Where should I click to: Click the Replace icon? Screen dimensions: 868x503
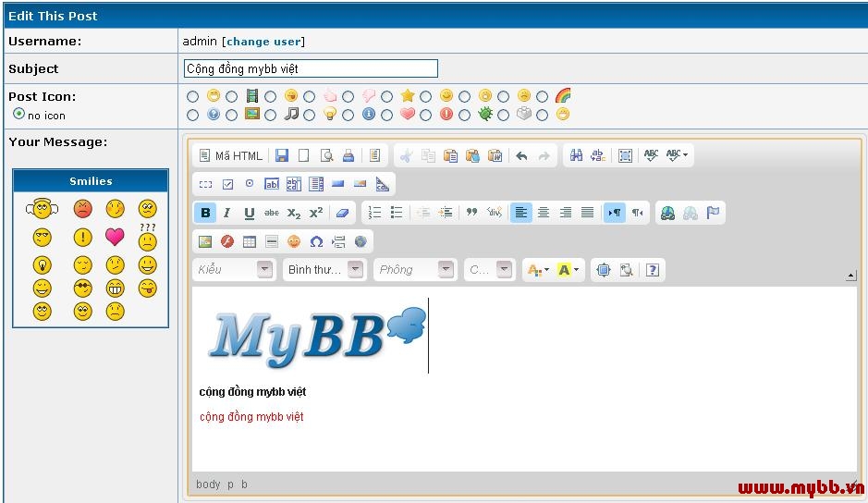pyautogui.click(x=598, y=155)
